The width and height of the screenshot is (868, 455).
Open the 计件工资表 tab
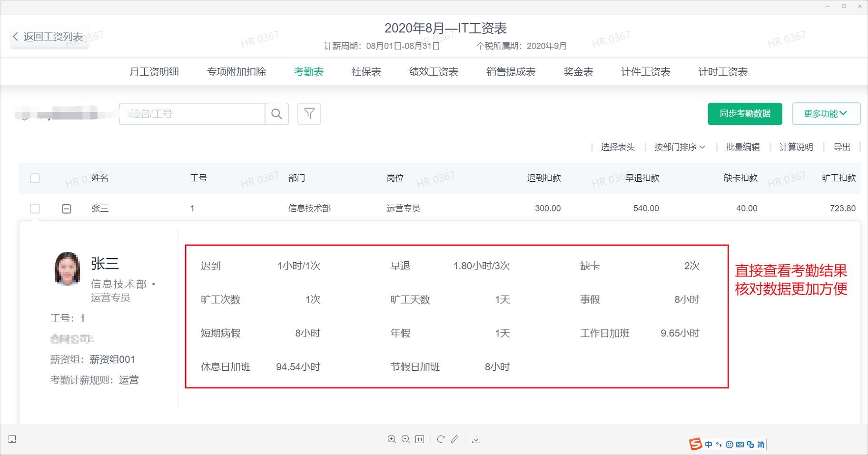(646, 72)
